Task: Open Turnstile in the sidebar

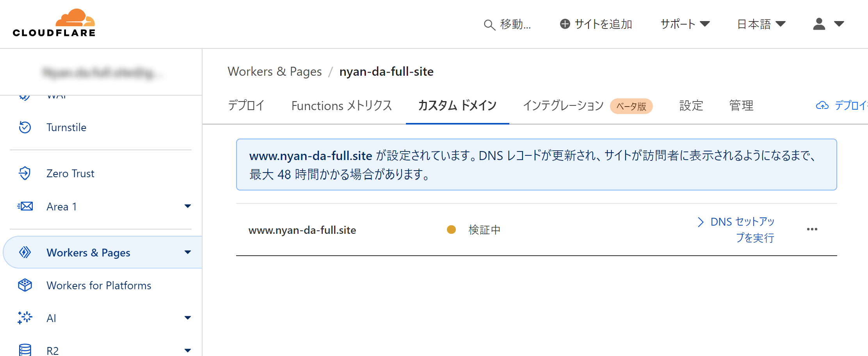Action: 66,127
